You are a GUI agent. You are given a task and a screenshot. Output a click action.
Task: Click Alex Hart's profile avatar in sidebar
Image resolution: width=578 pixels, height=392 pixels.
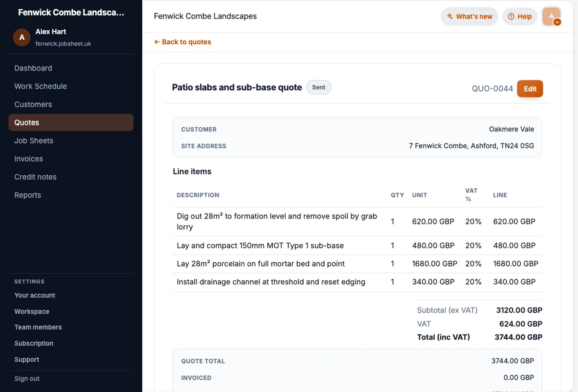[22, 37]
